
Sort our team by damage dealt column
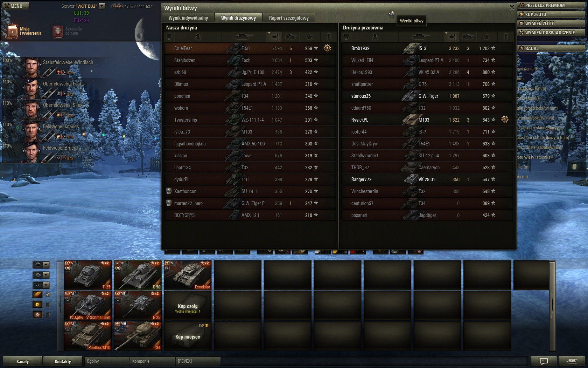point(275,37)
